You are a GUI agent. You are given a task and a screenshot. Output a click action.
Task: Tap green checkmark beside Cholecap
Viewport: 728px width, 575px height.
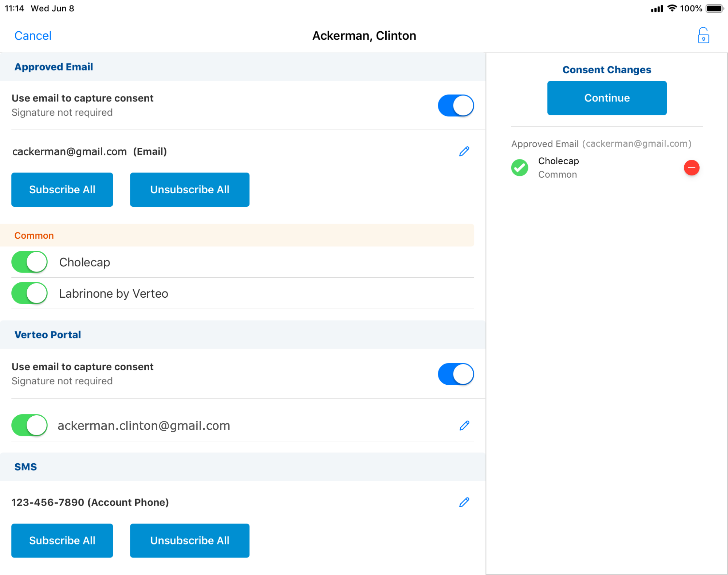point(519,168)
